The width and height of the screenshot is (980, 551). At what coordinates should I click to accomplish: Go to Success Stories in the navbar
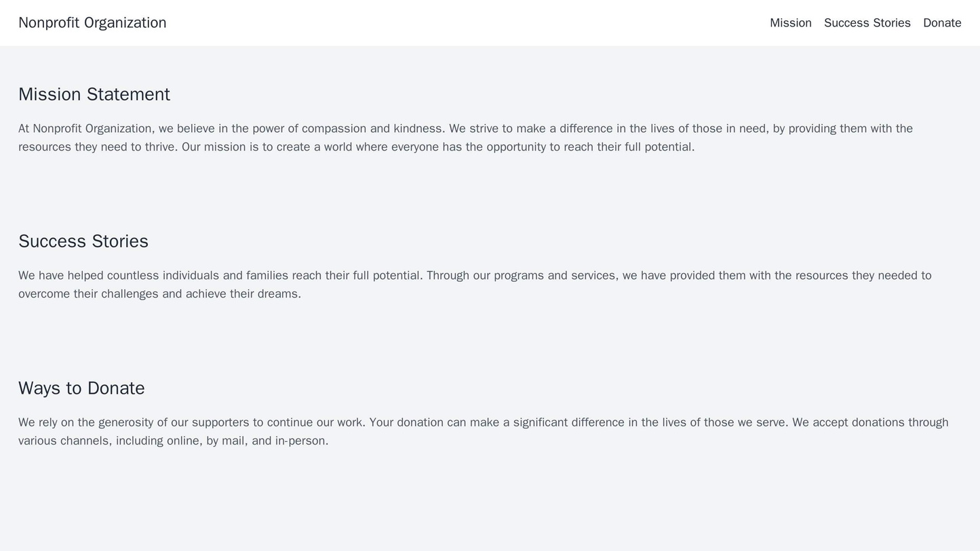pyautogui.click(x=867, y=22)
